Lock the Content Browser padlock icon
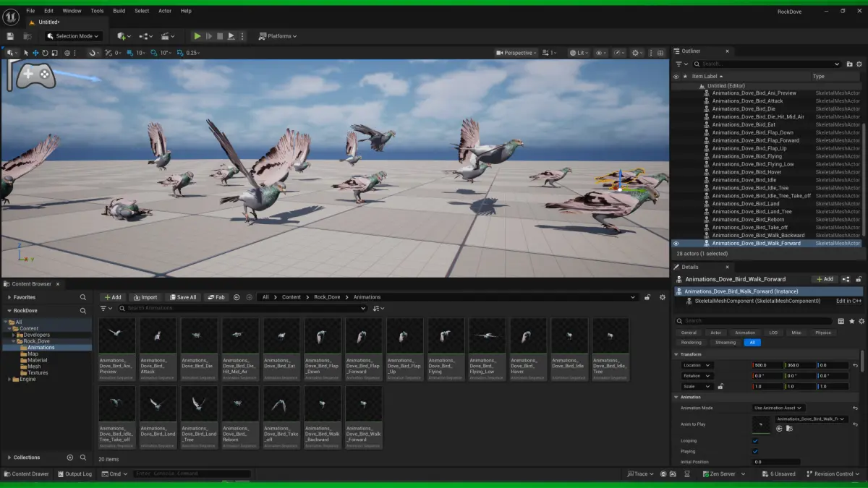868x488 pixels. [647, 297]
